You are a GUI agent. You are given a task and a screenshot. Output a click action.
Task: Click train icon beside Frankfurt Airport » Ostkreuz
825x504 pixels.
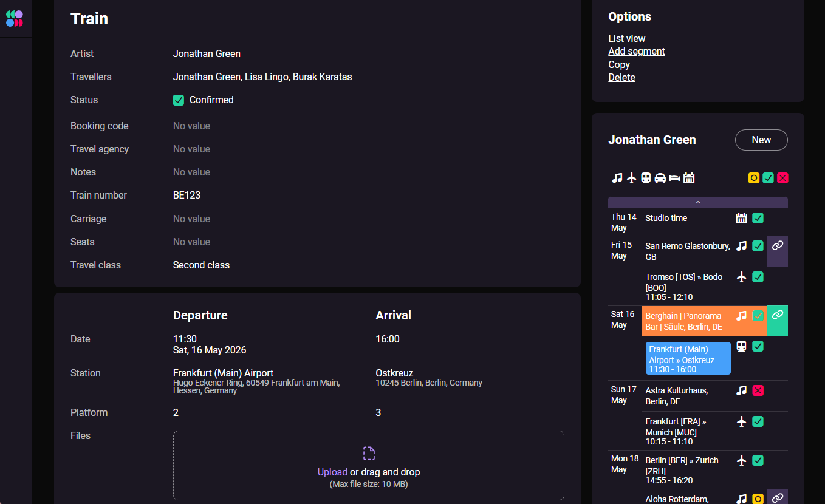pos(741,346)
